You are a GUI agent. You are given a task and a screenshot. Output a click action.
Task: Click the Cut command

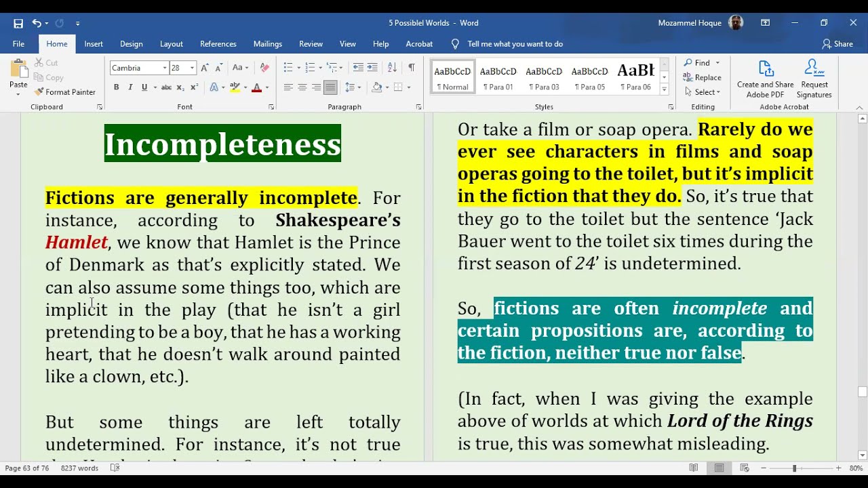point(46,62)
